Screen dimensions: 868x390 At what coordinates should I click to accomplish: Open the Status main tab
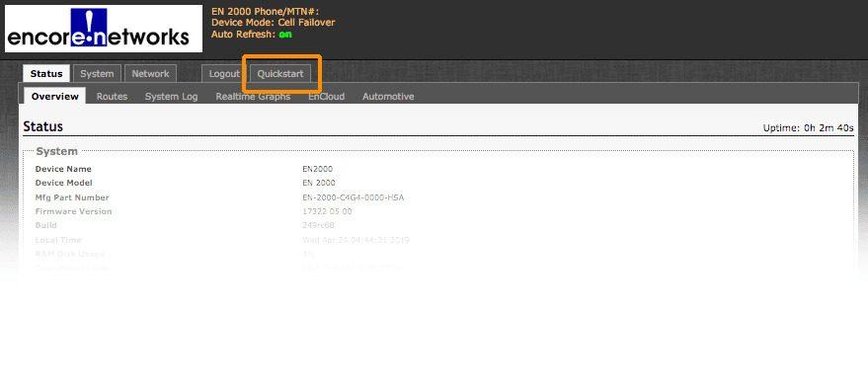pyautogui.click(x=46, y=74)
